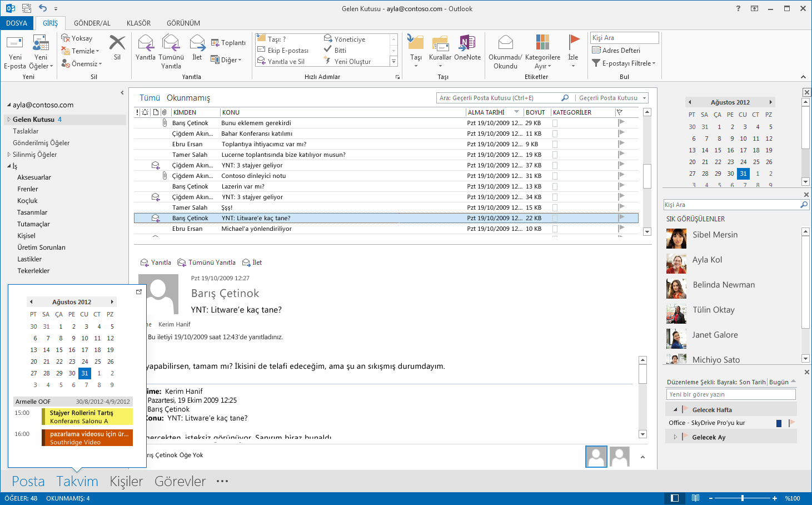Switch to the Takvim view

pyautogui.click(x=77, y=481)
